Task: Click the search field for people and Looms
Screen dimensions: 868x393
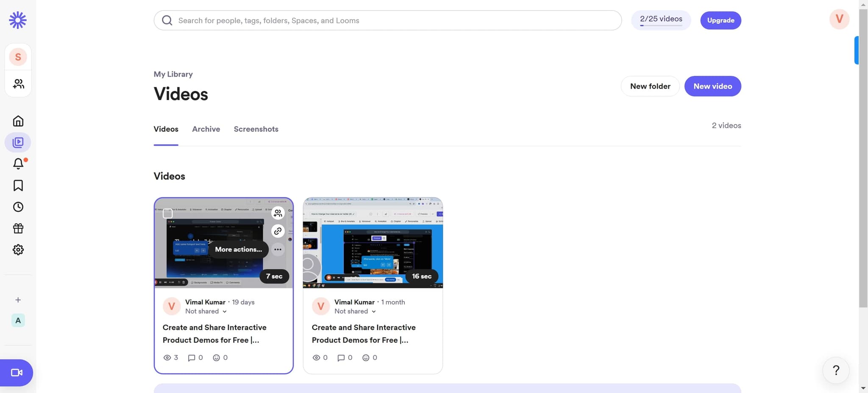Action: tap(387, 20)
